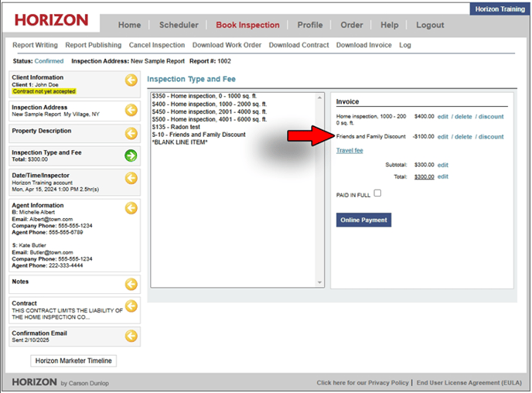Click the arrow icon next to Inspection Address
The height and width of the screenshot is (393, 532).
pyautogui.click(x=131, y=110)
